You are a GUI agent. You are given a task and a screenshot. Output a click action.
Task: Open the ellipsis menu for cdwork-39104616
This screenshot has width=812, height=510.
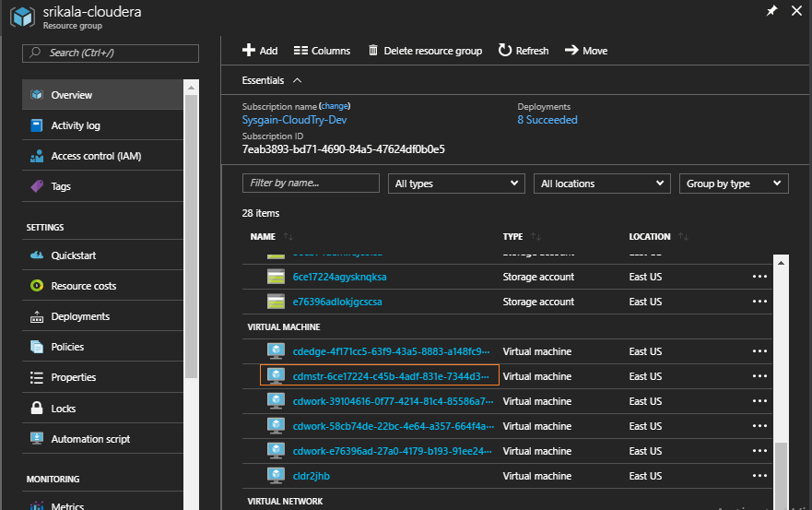pos(759,400)
